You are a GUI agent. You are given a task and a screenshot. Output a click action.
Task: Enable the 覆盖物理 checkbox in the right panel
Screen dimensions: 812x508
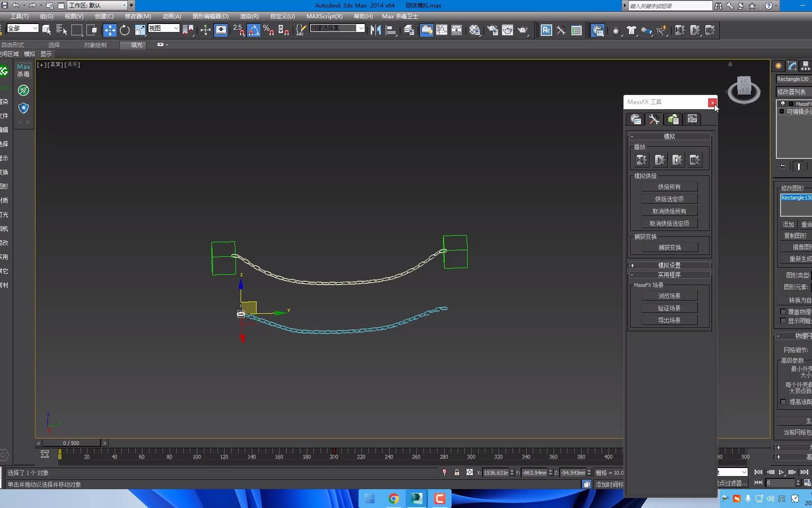[x=783, y=311]
